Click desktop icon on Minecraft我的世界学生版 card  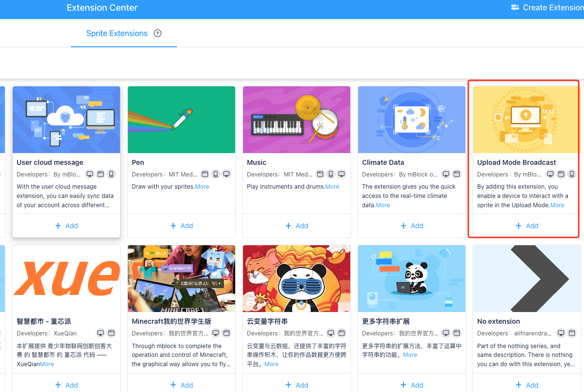[216, 333]
